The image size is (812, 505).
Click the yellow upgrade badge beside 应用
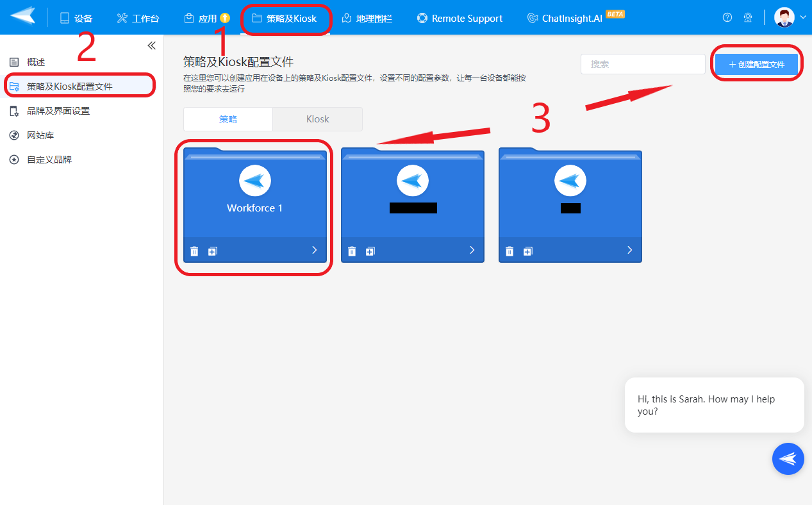click(x=225, y=18)
